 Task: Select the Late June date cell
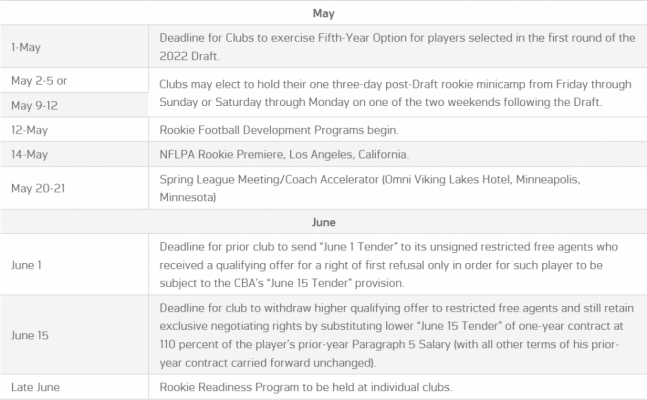[74, 387]
